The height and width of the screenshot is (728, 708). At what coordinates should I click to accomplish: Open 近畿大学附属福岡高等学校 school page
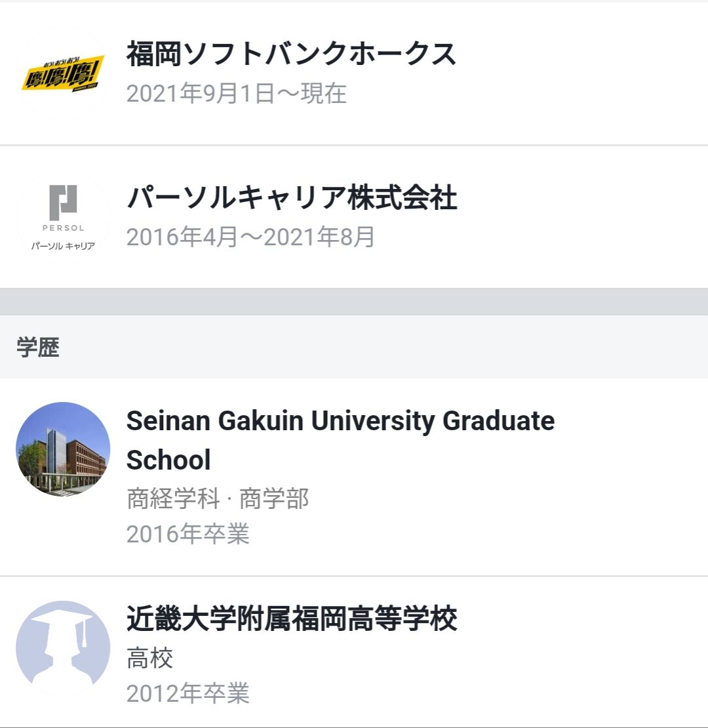click(291, 618)
